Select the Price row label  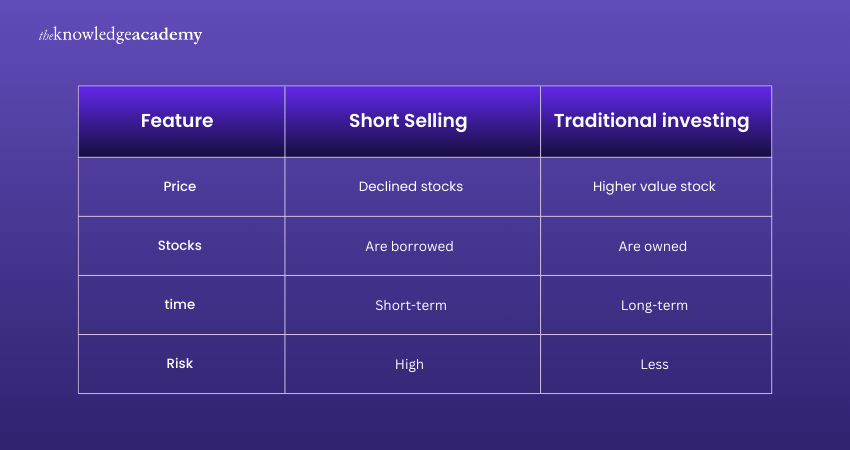pyautogui.click(x=180, y=186)
